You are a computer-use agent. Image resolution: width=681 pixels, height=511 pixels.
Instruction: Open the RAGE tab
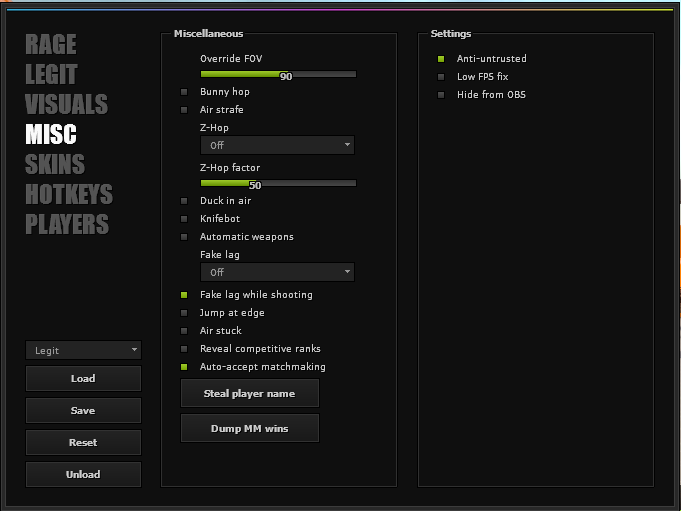tap(51, 44)
